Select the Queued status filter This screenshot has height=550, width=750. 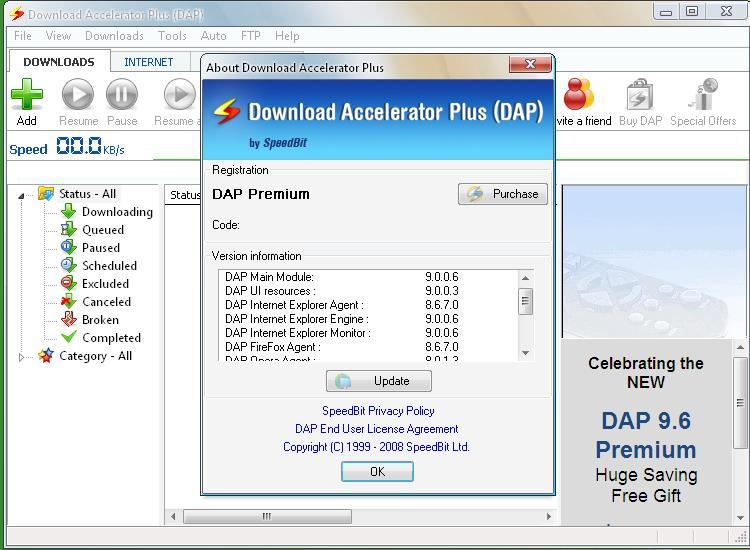tap(103, 230)
